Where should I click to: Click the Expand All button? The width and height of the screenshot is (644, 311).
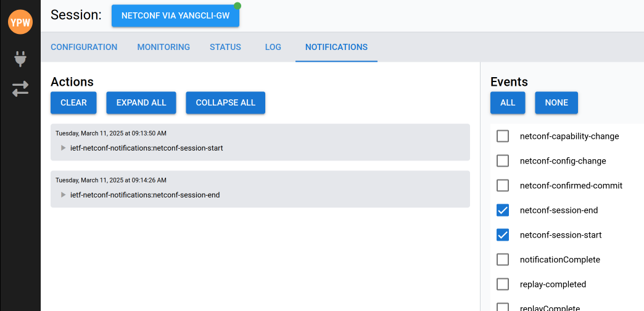[141, 103]
